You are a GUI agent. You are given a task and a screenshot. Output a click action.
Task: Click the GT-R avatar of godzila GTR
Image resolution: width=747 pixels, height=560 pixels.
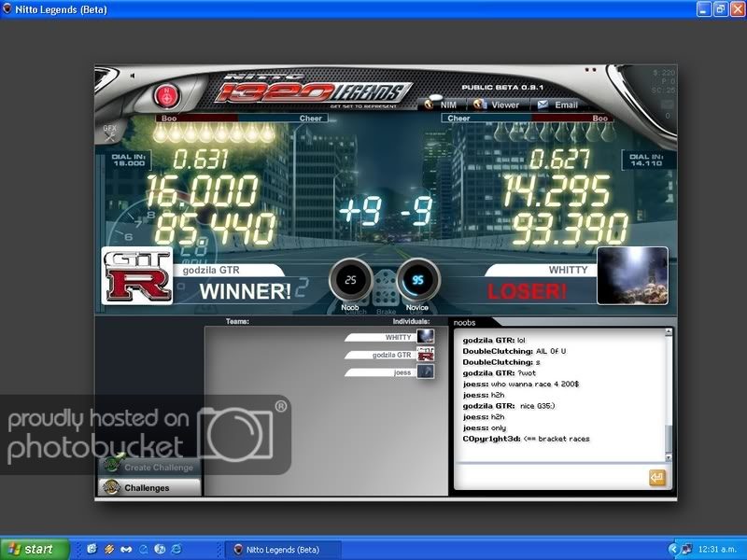pos(137,275)
